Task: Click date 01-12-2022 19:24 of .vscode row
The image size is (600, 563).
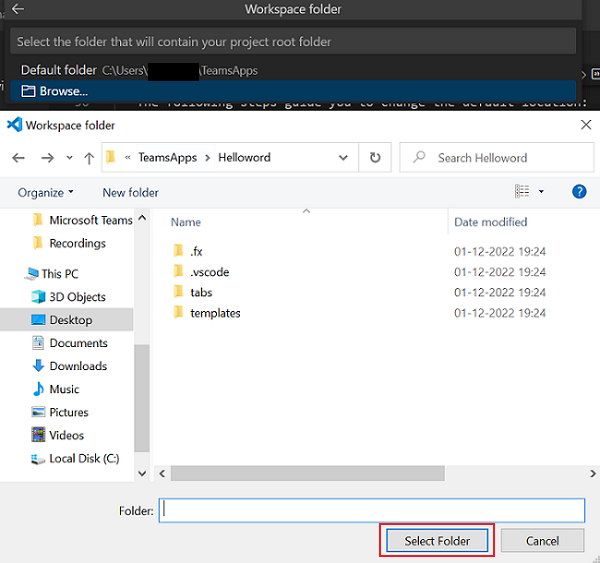Action: pos(500,272)
